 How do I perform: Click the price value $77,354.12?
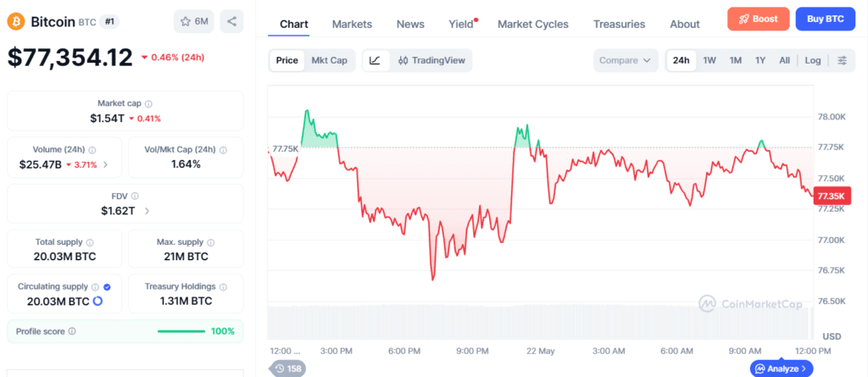(70, 58)
